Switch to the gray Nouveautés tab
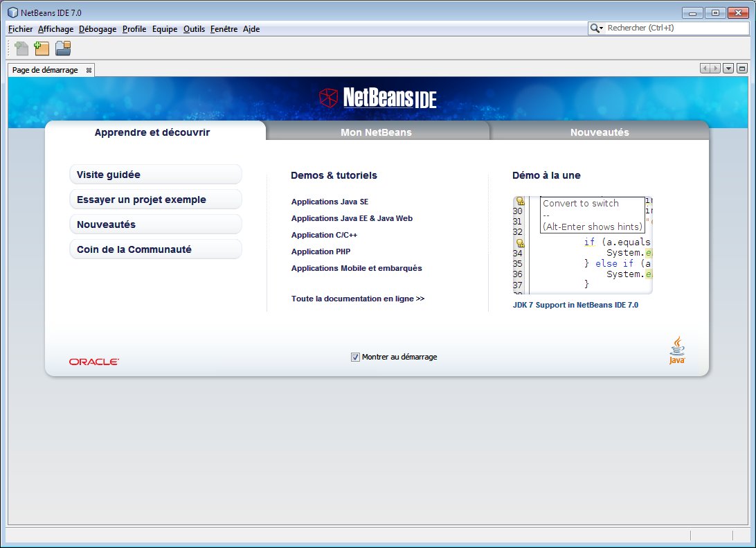 point(600,132)
